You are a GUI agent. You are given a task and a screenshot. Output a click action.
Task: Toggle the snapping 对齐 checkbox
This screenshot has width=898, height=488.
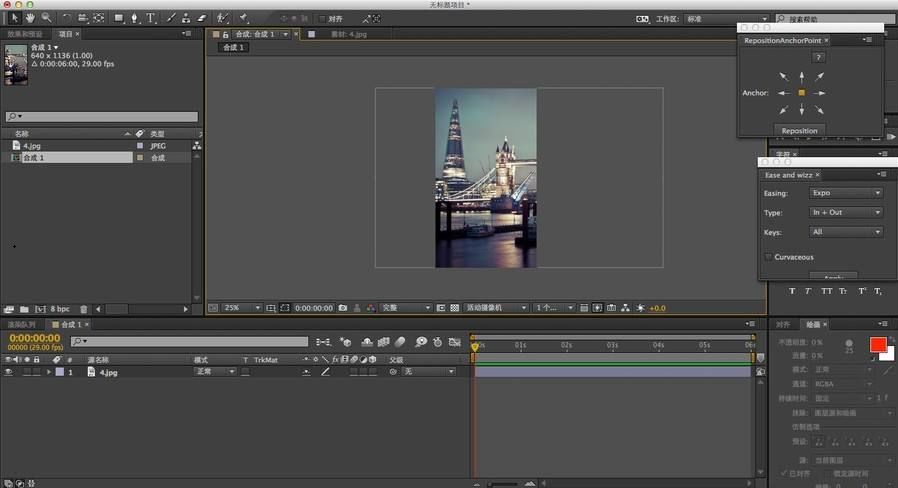[322, 19]
